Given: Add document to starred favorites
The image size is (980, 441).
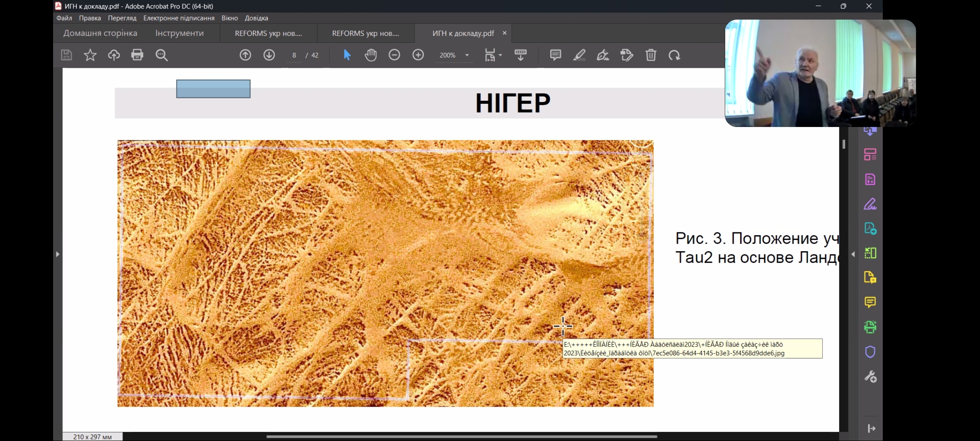Looking at the screenshot, I should tap(90, 55).
